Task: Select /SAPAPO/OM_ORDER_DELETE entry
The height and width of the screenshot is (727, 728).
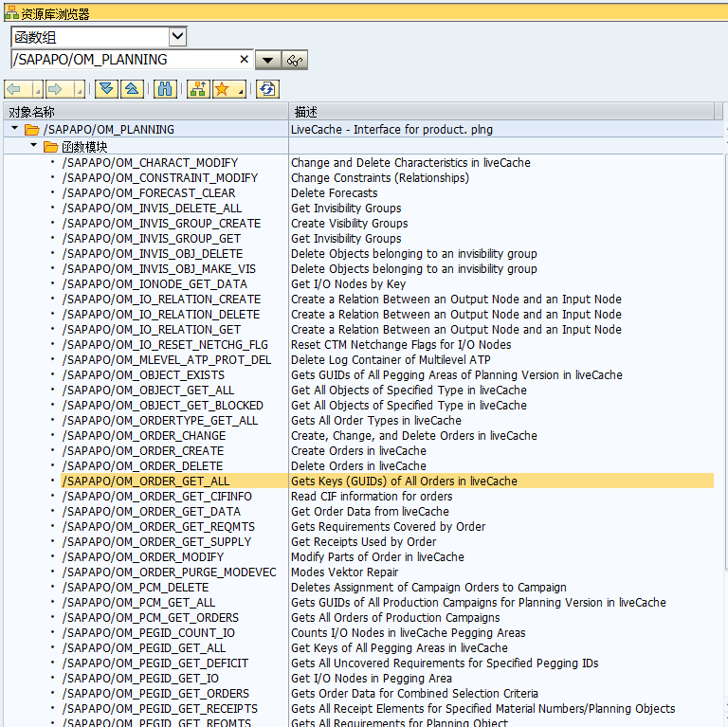Action: [142, 466]
